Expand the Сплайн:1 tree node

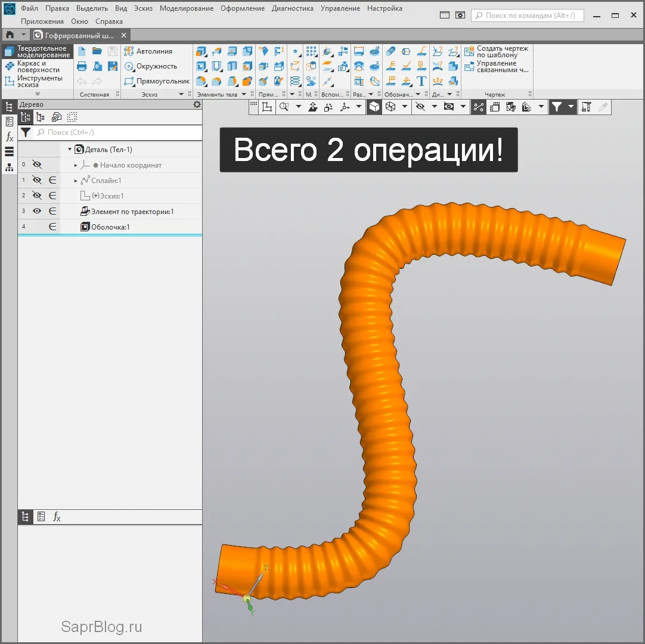click(76, 181)
